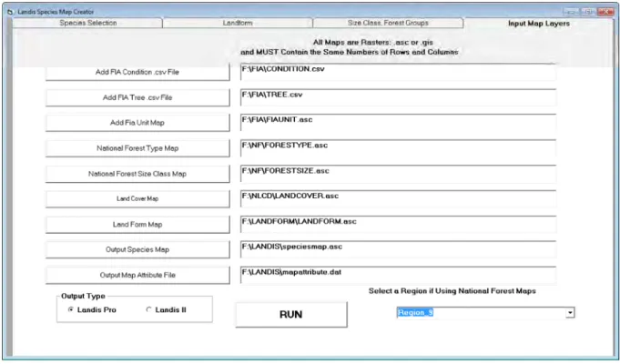Edit the F:\NF\FORESTYPE.asc path field
The height and width of the screenshot is (364, 620).
click(398, 148)
